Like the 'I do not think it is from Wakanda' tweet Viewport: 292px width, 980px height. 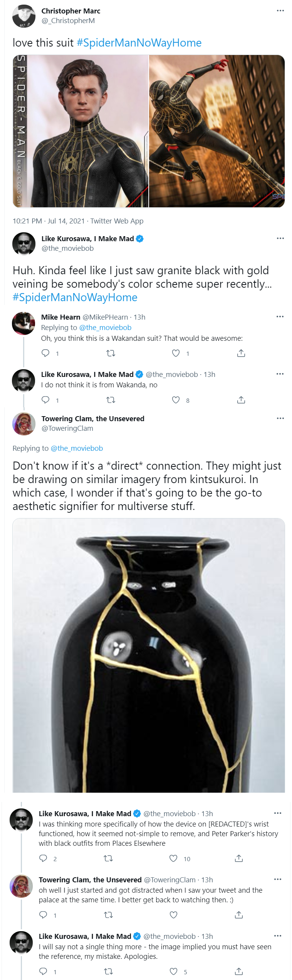[176, 400]
